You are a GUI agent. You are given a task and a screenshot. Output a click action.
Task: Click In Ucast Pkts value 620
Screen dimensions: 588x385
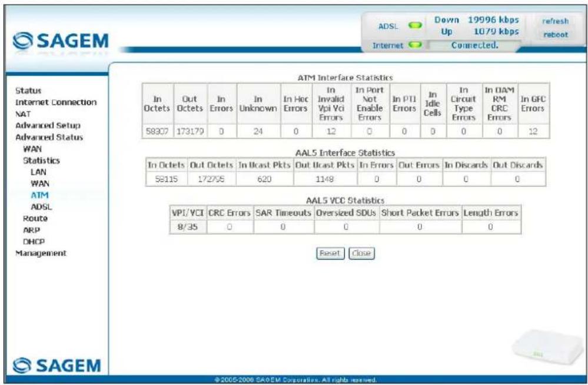click(x=264, y=180)
